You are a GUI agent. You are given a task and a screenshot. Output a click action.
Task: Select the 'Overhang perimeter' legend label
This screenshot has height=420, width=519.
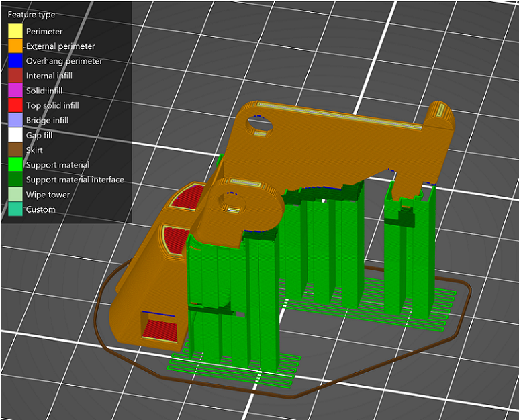tap(64, 61)
